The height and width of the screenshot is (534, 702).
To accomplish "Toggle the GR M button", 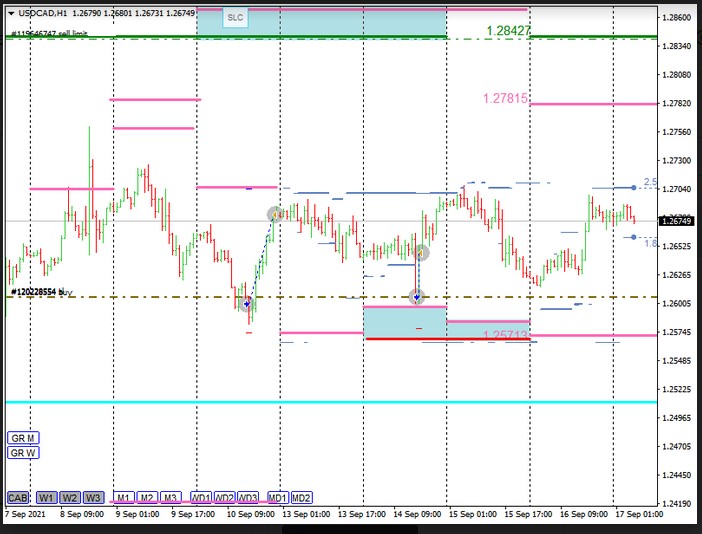I will 22,438.
